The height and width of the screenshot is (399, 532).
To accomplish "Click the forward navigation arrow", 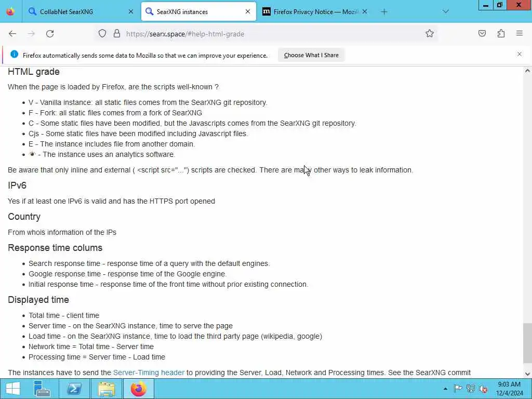I will coord(31,34).
